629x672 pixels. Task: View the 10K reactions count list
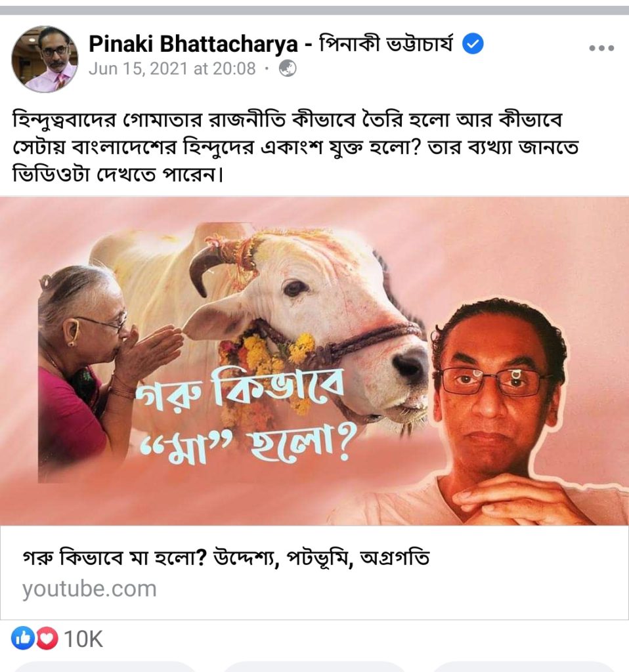tap(83, 639)
